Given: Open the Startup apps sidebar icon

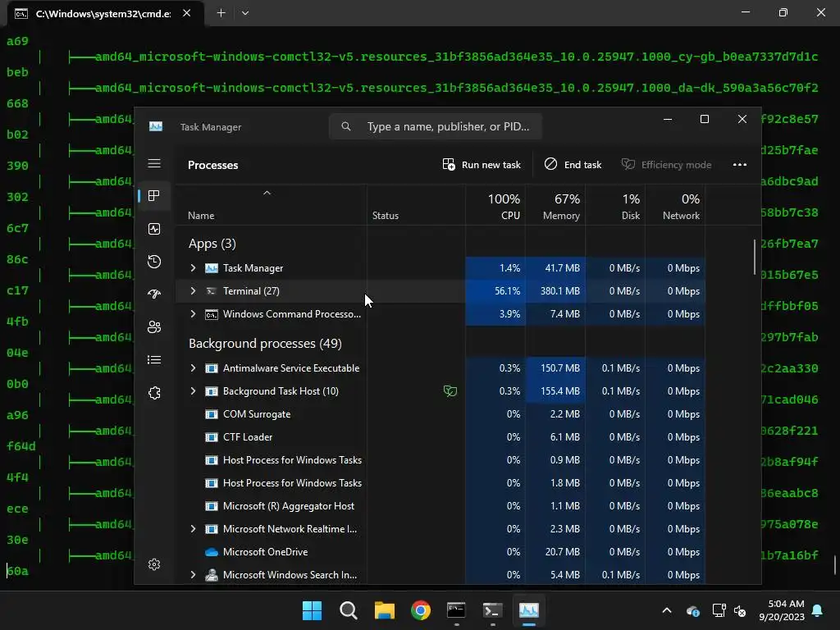Looking at the screenshot, I should pyautogui.click(x=154, y=294).
